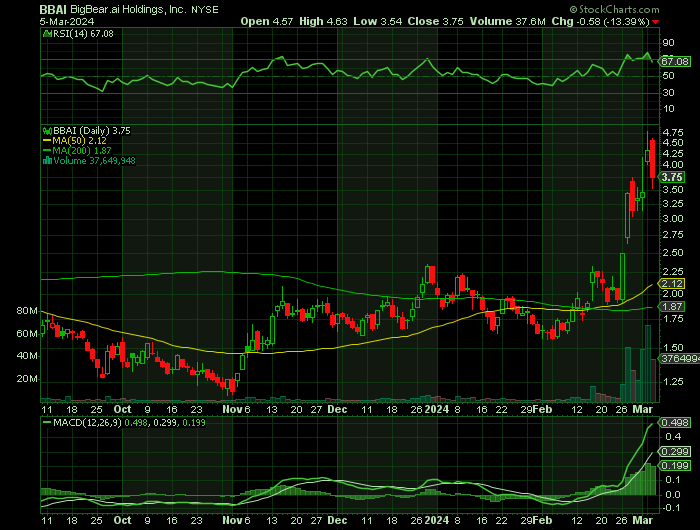700x530 pixels.
Task: Click the BBAI (Daily) 3.75 legend text
Action: [x=92, y=131]
